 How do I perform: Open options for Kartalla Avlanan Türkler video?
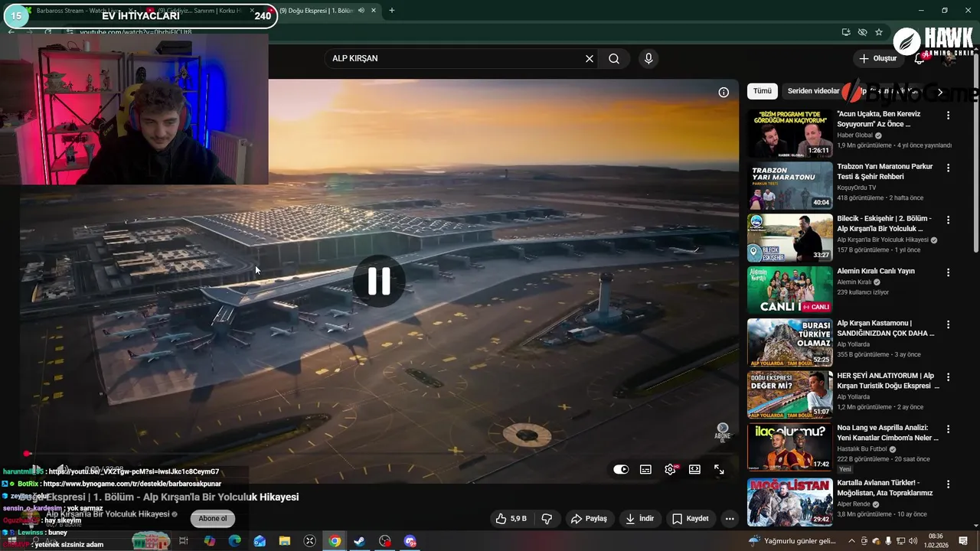coord(948,484)
